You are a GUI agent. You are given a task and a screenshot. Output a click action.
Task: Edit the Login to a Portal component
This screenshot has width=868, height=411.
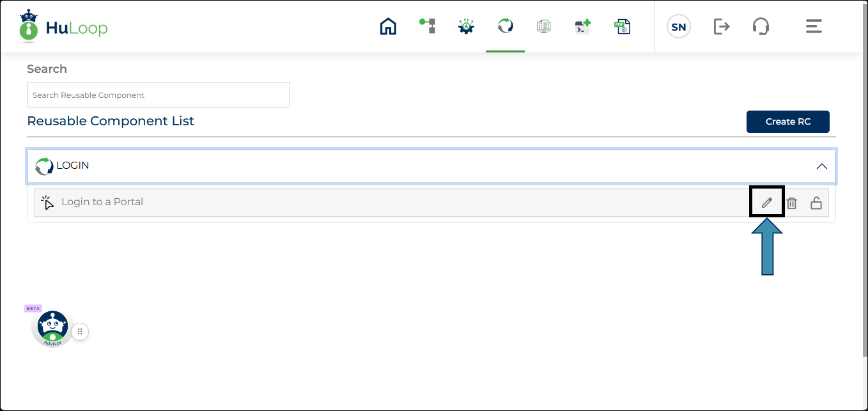click(766, 201)
